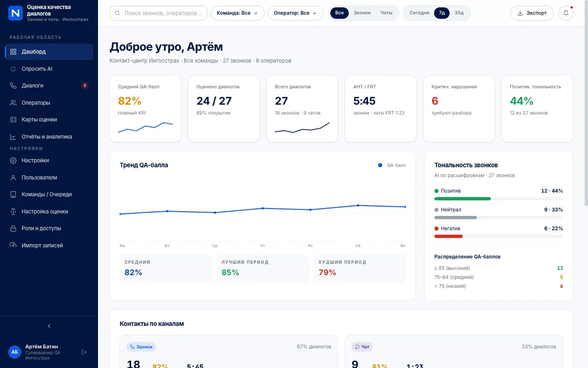Image resolution: width=588 pixels, height=368 pixels.
Task: Click the Сб data point on trend chart
Action: 358,206
